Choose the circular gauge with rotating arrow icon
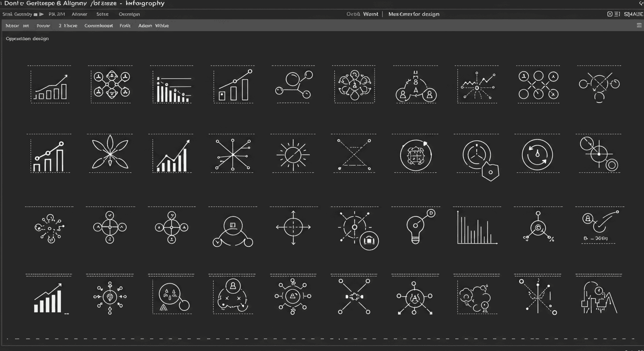This screenshot has height=351, width=644. [537, 155]
